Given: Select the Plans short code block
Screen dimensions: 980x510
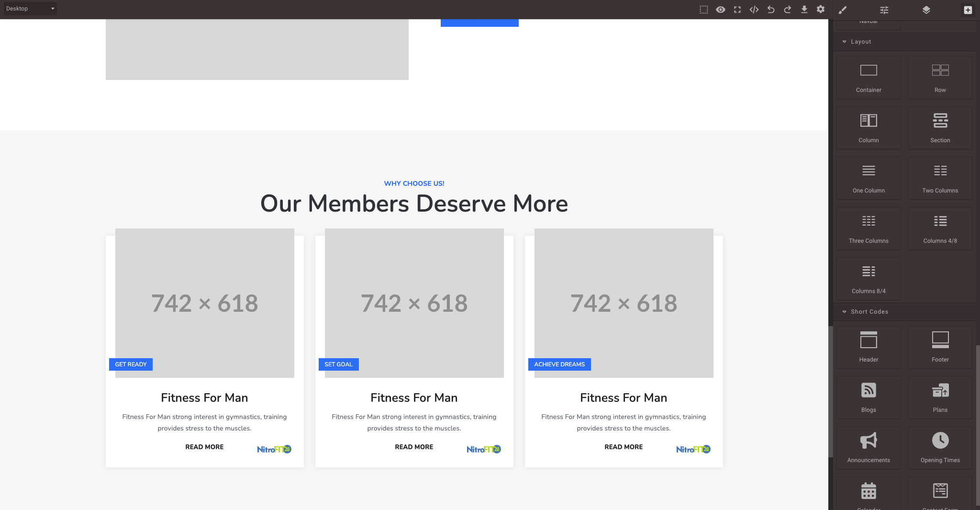Looking at the screenshot, I should pos(940,397).
